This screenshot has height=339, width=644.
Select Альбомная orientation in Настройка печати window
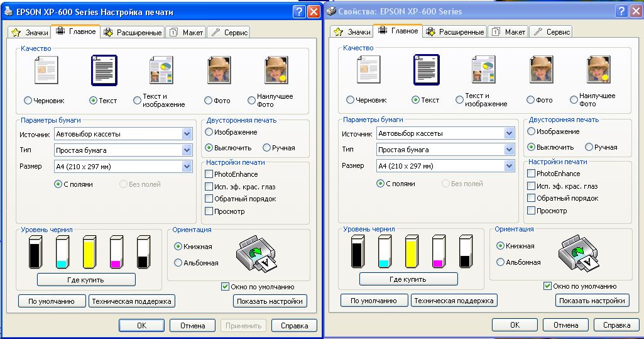pos(178,262)
